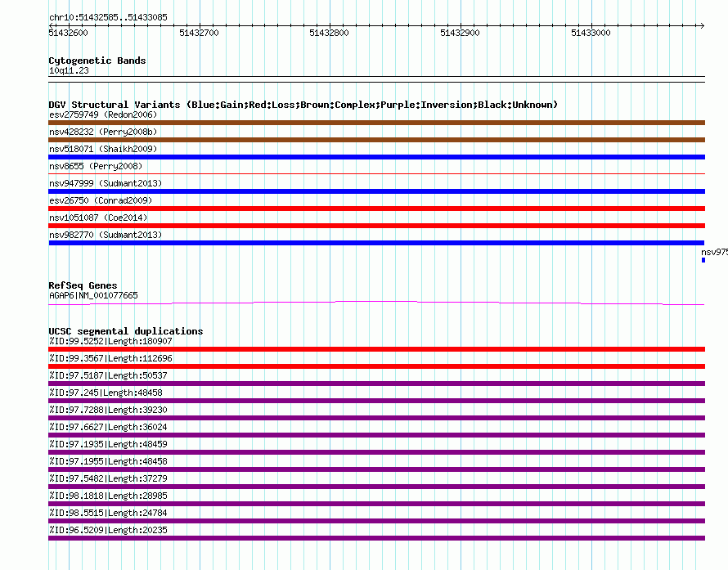Click the purple bar under Length:36024
The image size is (728, 570).
376,435
